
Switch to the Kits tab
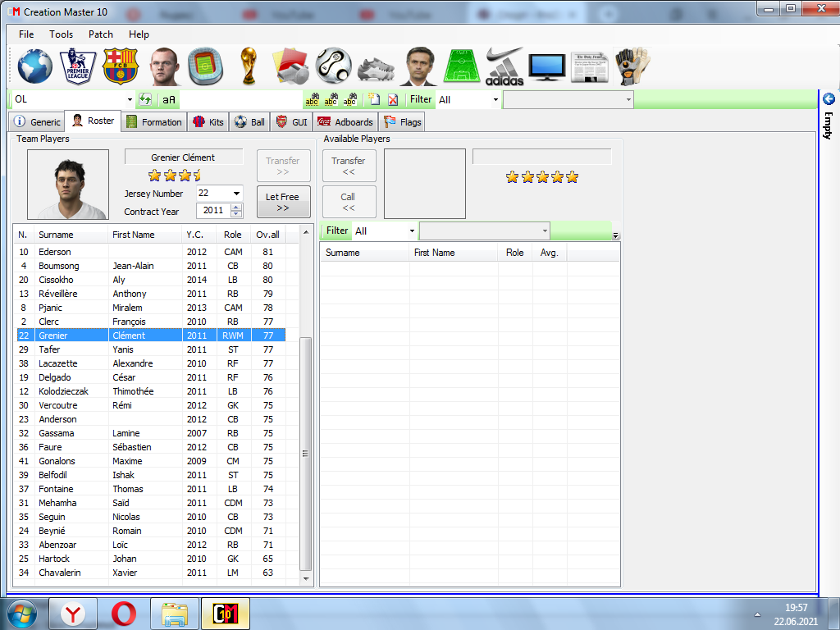click(x=208, y=122)
